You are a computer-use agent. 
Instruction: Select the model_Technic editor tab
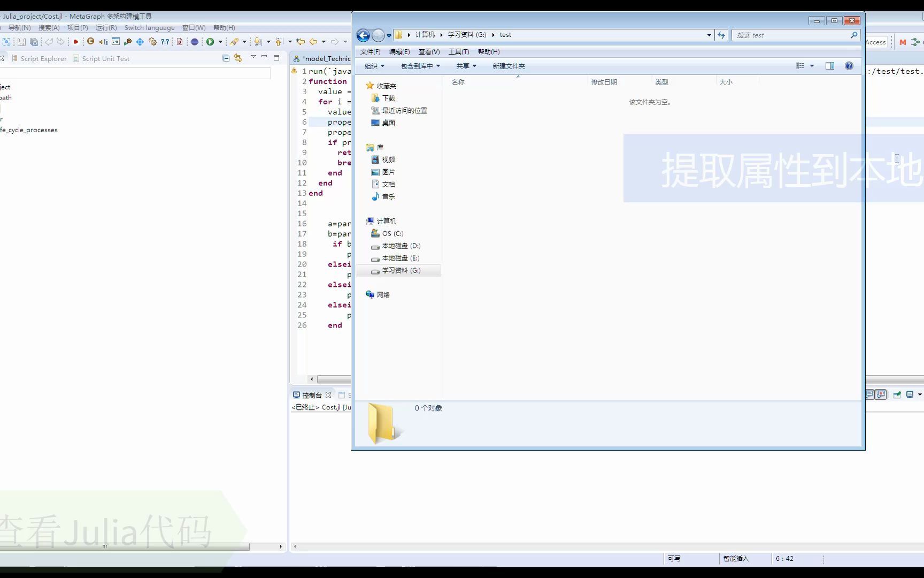tap(322, 58)
